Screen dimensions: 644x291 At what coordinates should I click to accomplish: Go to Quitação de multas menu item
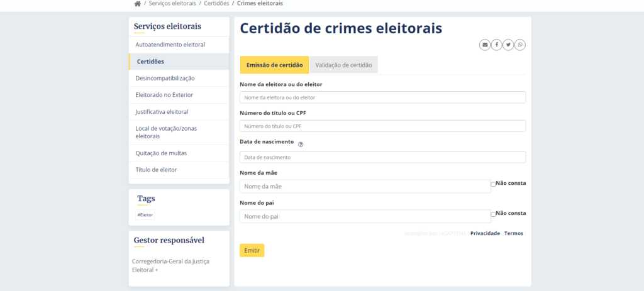tap(161, 153)
